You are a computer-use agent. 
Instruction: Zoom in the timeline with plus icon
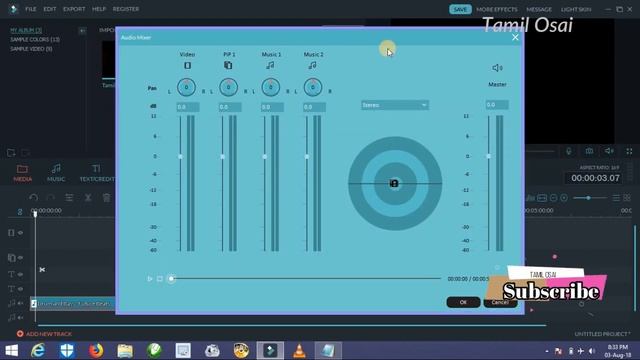tap(564, 198)
